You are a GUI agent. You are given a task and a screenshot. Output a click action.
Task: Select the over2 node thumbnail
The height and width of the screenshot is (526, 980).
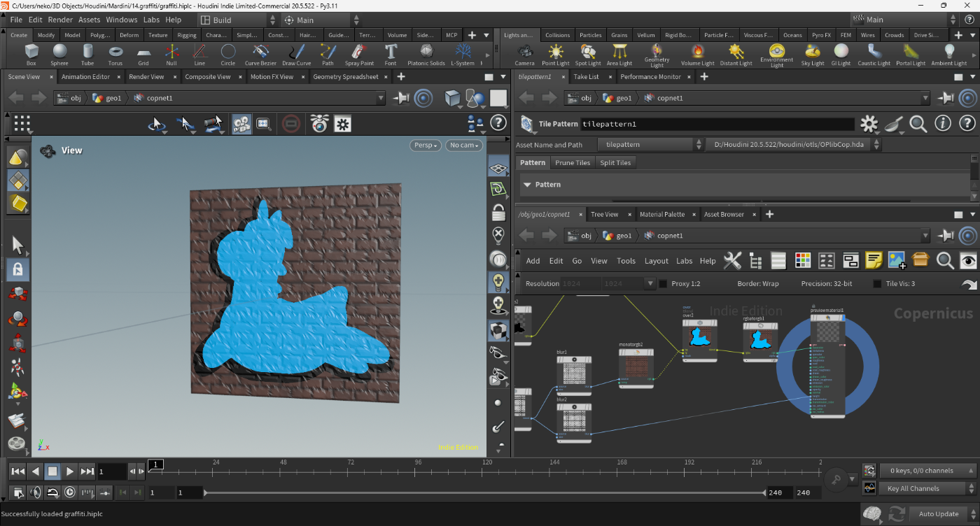700,338
